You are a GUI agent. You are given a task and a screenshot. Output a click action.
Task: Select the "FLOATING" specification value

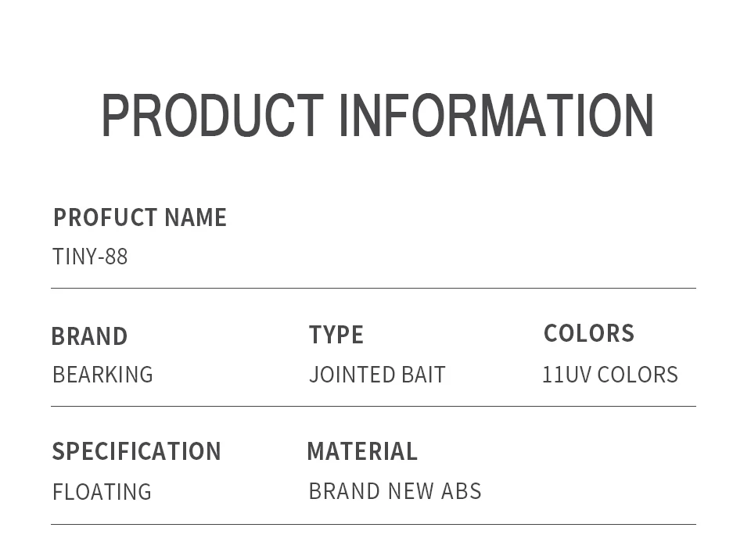pyautogui.click(x=102, y=492)
